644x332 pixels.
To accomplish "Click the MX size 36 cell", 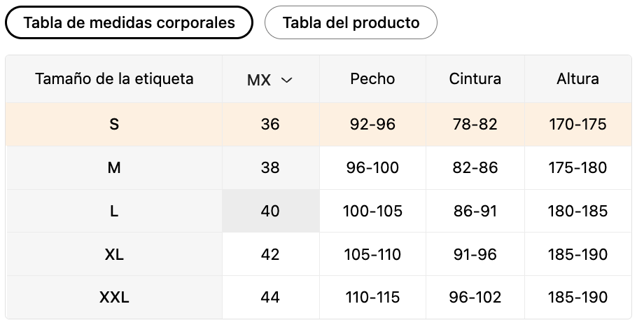I will (x=271, y=124).
